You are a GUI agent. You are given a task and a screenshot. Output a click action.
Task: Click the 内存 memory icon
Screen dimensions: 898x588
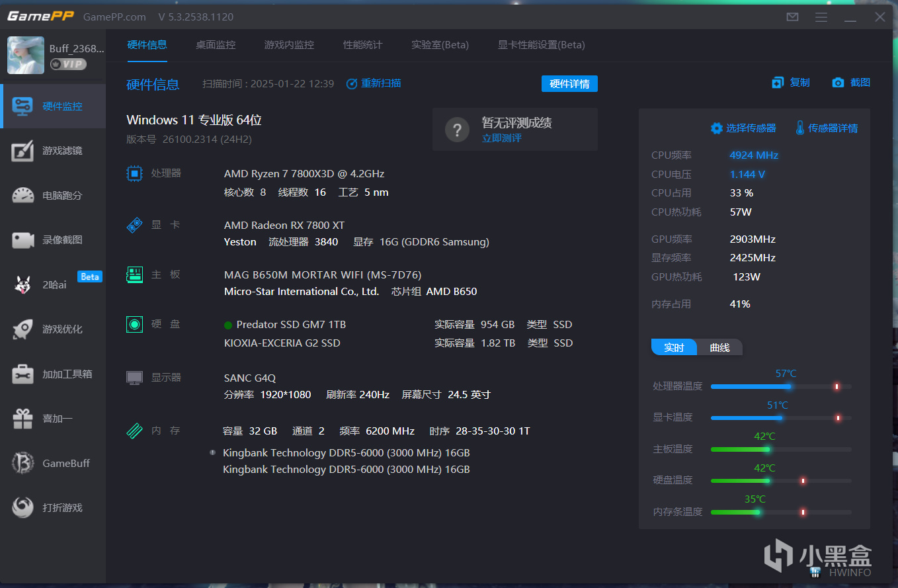(134, 431)
